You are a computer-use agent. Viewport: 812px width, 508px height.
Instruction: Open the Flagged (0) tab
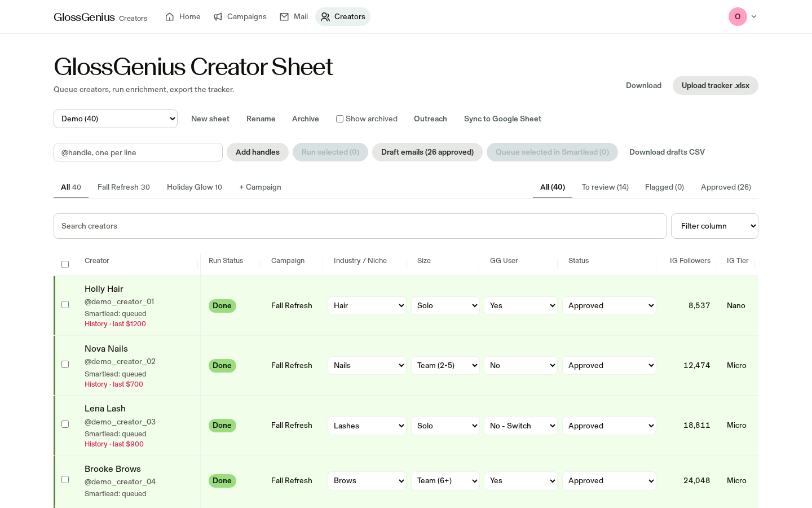664,187
